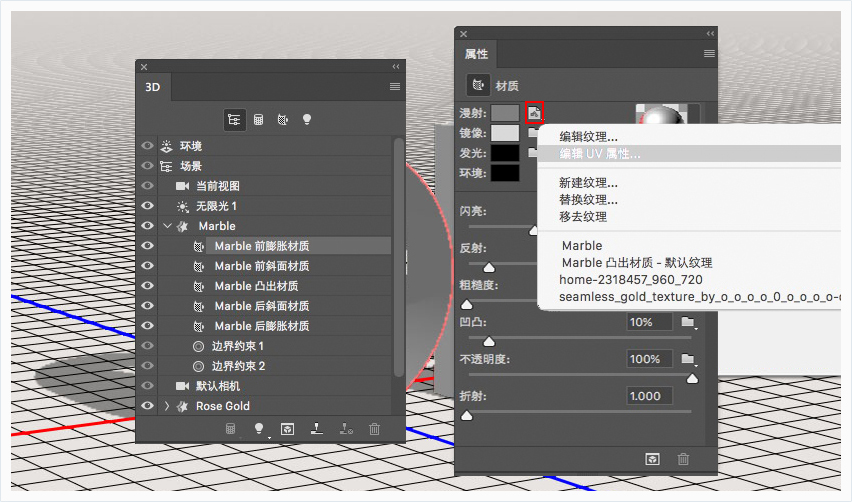Hide the Marble mesh
Image resolution: width=852 pixels, height=502 pixels.
coord(147,226)
